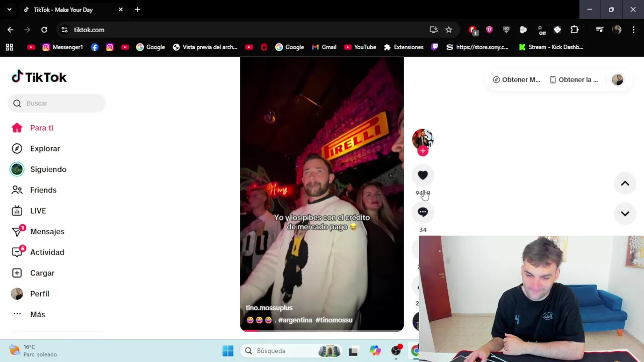The height and width of the screenshot is (362, 644).
Task: Open the tab search dropdown
Action: pos(9,10)
